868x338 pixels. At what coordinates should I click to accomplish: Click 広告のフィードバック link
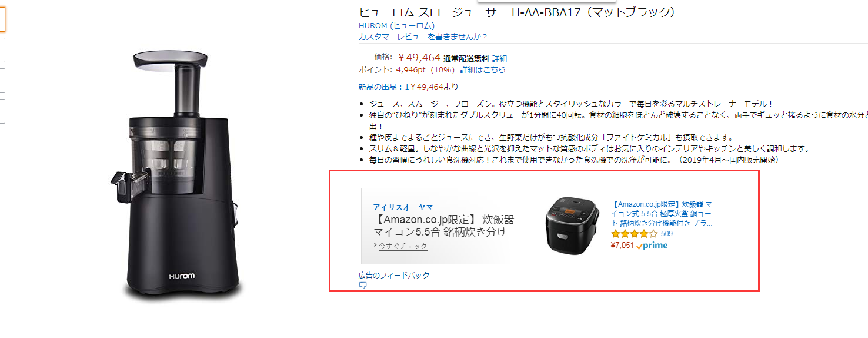(x=394, y=275)
